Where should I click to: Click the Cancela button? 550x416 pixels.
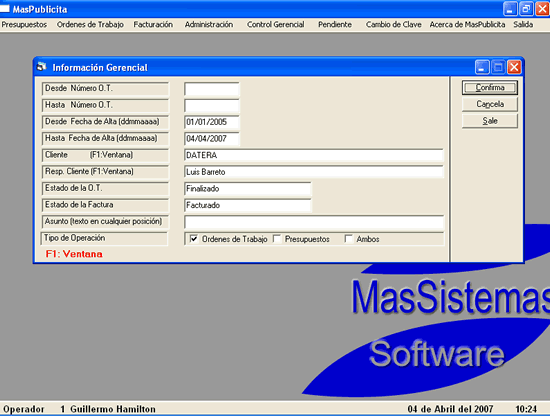coord(490,104)
